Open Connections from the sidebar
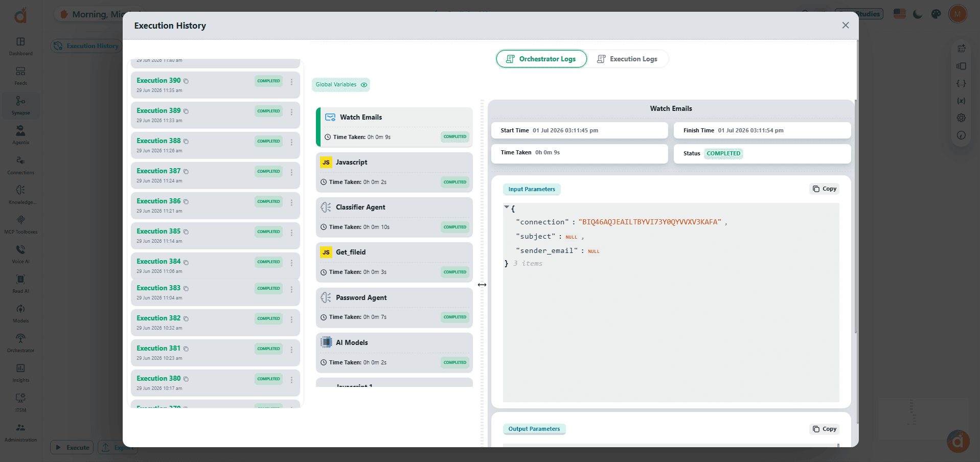Image resolution: width=980 pixels, height=462 pixels. click(x=20, y=165)
